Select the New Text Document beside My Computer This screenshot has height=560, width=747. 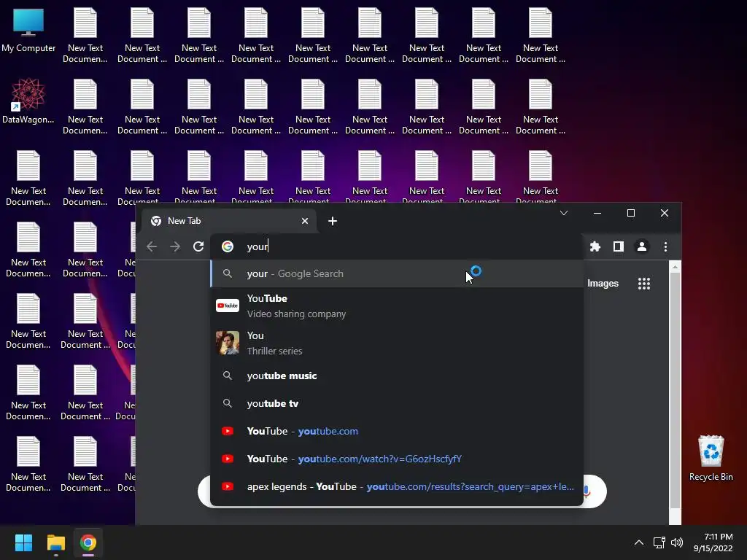[x=85, y=36]
